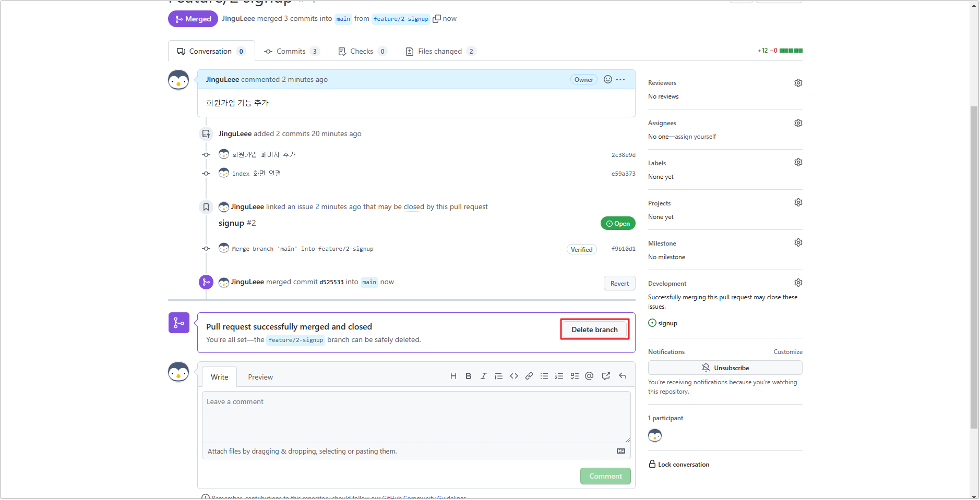Open commit f9b10d1 hash
The image size is (980, 500).
point(624,249)
